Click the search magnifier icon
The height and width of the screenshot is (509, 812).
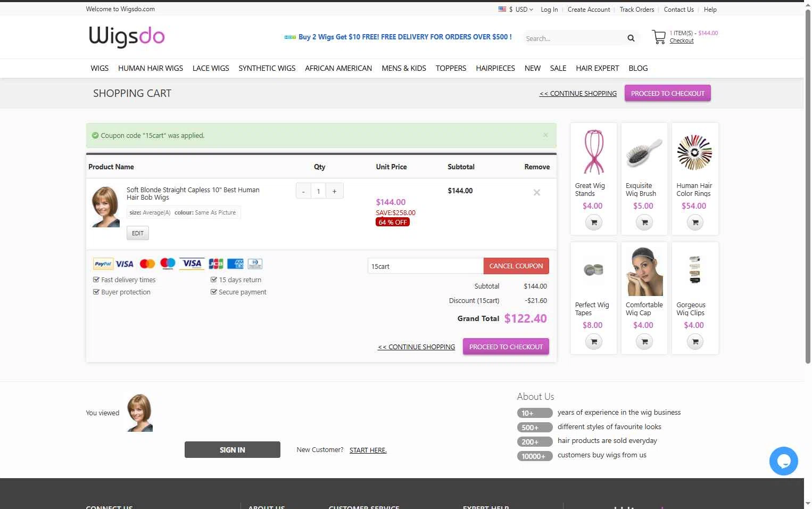click(631, 38)
